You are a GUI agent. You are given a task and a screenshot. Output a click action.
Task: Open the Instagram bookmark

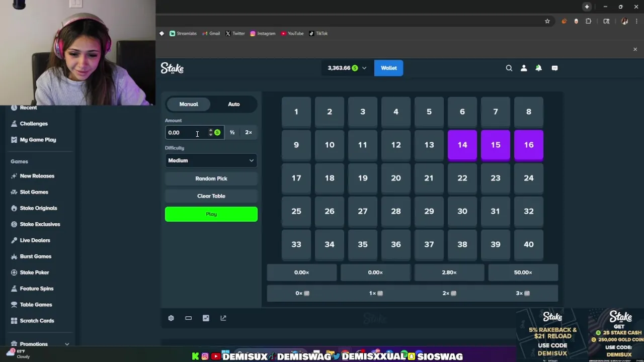[x=263, y=34]
